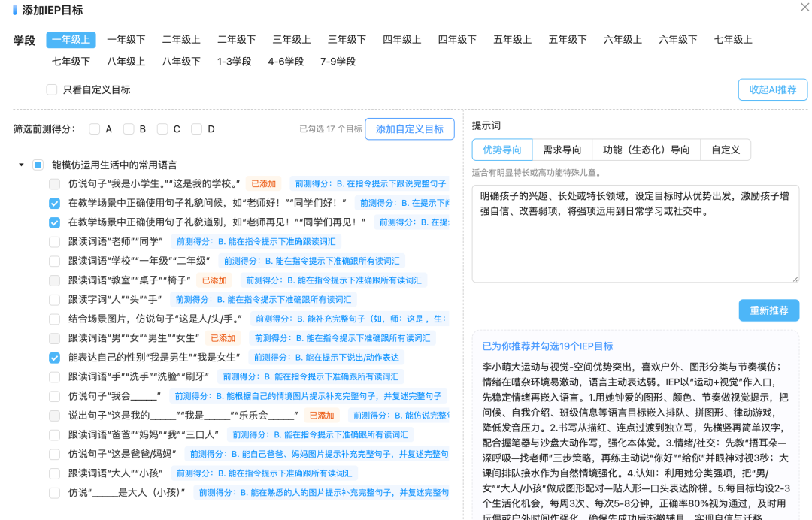Select the 一年级上 grade stage
812x520 pixels.
71,40
